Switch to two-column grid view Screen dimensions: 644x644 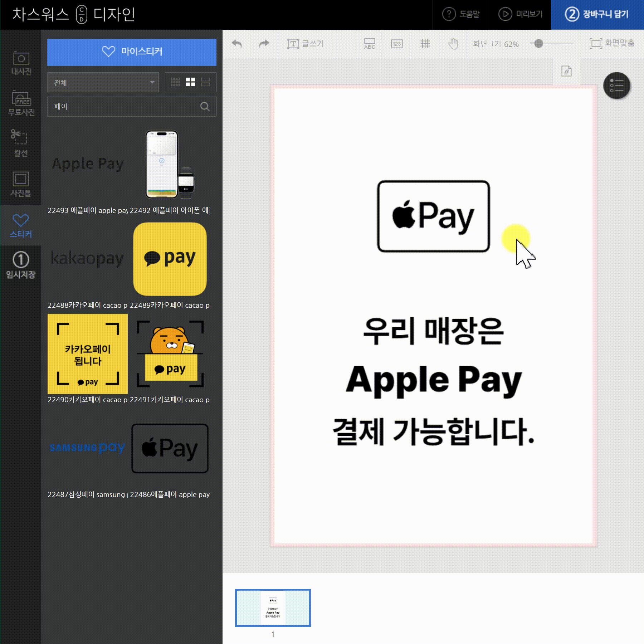coord(190,82)
